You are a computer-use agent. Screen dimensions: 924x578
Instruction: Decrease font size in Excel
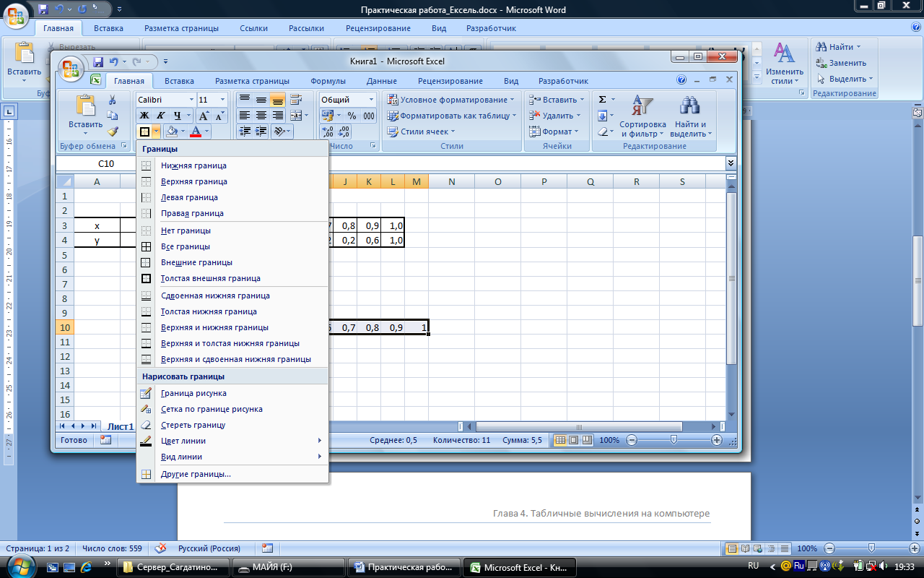click(219, 116)
